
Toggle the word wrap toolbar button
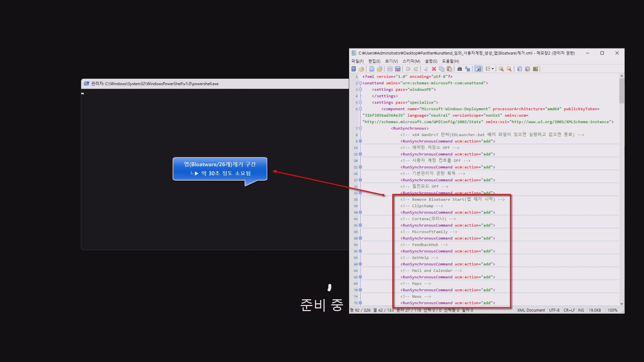[x=478, y=69]
